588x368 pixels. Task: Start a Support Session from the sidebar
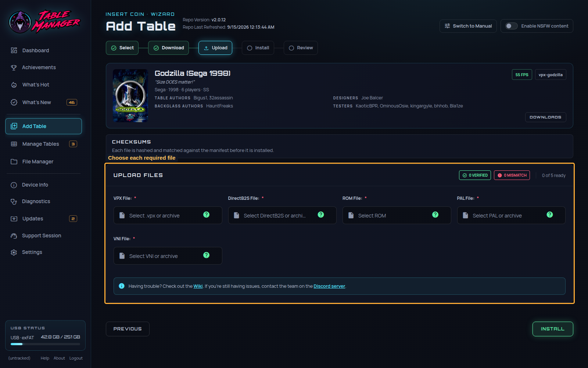43,236
